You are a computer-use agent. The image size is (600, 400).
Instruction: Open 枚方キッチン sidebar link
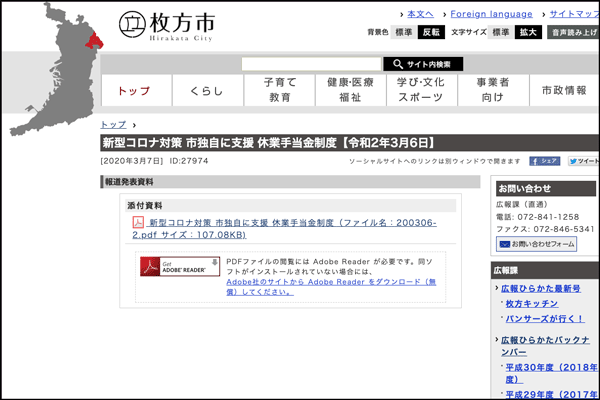pyautogui.click(x=532, y=304)
